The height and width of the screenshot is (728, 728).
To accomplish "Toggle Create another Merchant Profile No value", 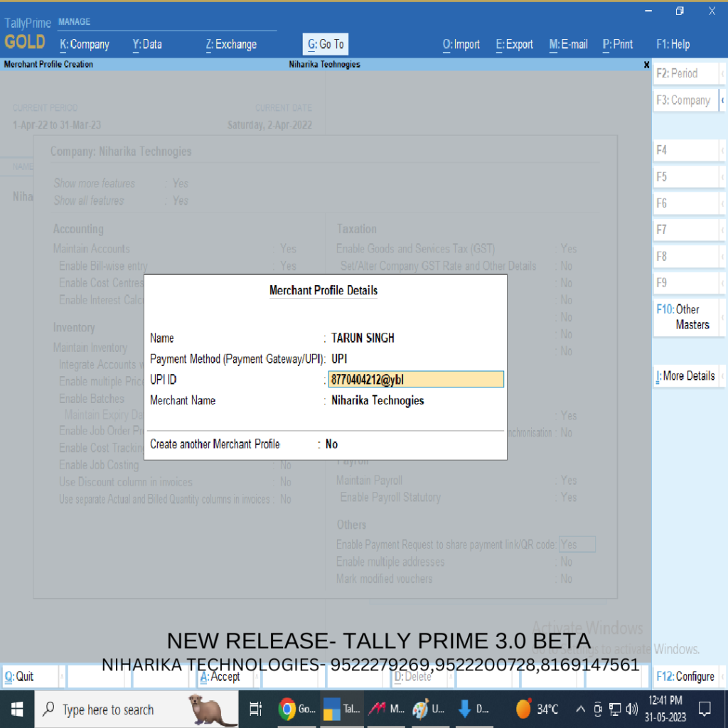I will (x=331, y=444).
